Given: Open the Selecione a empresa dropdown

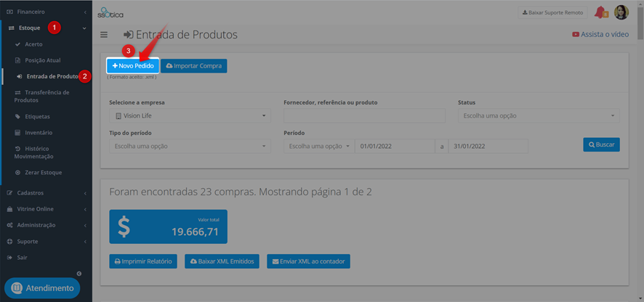Looking at the screenshot, I should [190, 115].
